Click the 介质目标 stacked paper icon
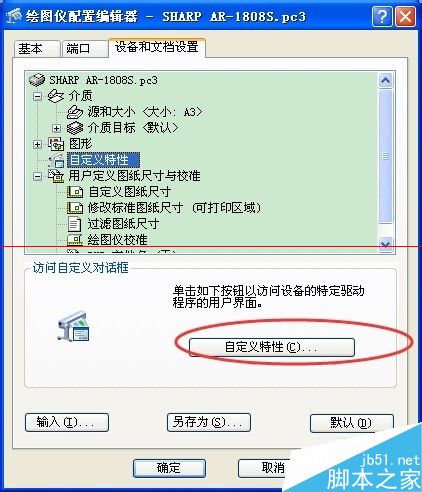Viewport: 422px width, 492px height. coord(75,128)
